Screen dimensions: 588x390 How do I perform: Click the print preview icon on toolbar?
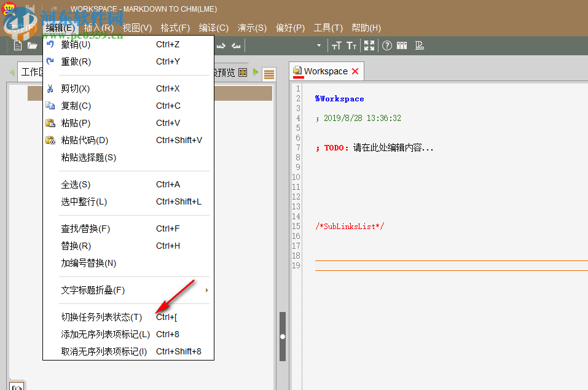[420, 45]
